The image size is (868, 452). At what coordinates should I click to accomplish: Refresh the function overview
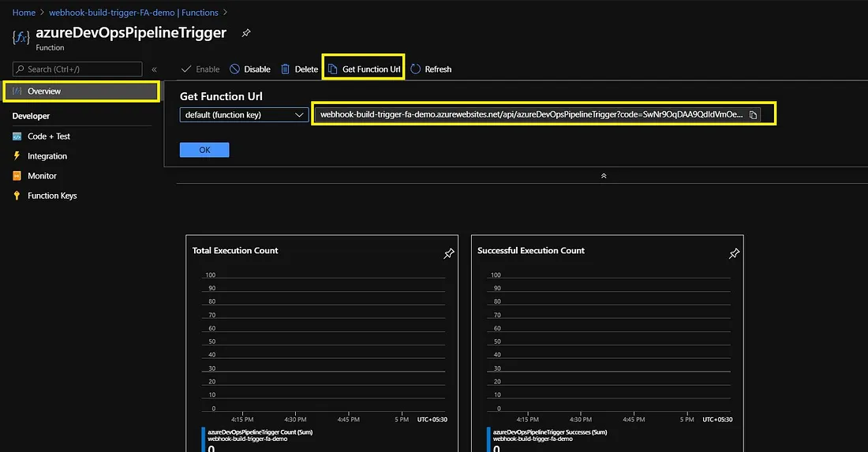pyautogui.click(x=431, y=69)
